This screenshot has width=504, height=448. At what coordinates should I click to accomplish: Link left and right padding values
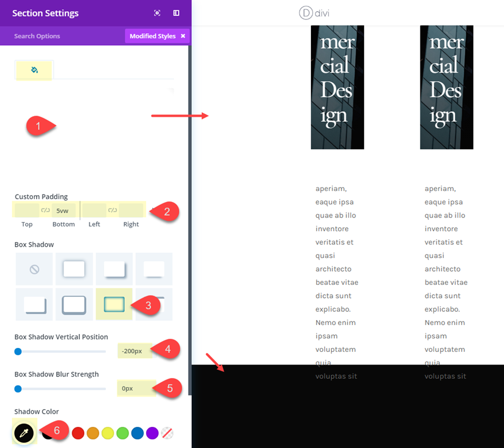[x=112, y=210]
